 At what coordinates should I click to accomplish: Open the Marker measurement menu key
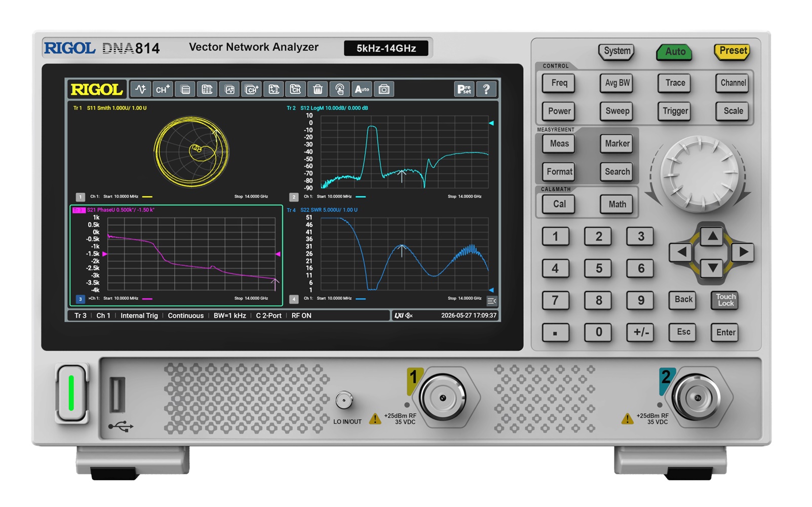pos(617,143)
